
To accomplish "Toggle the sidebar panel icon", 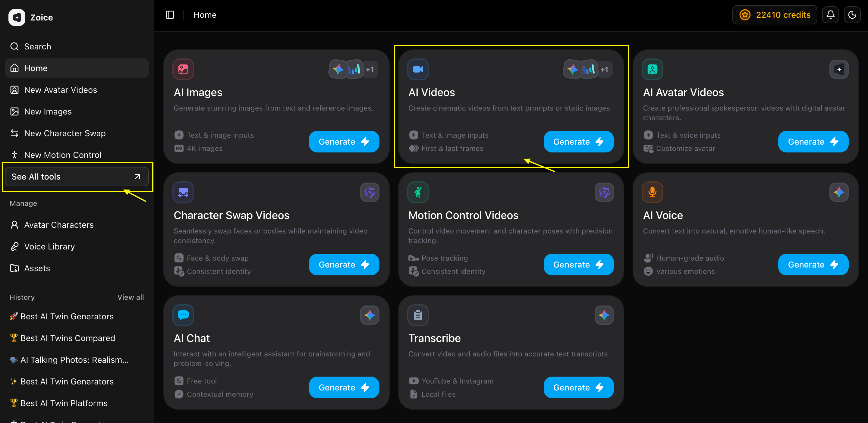I will (x=170, y=15).
